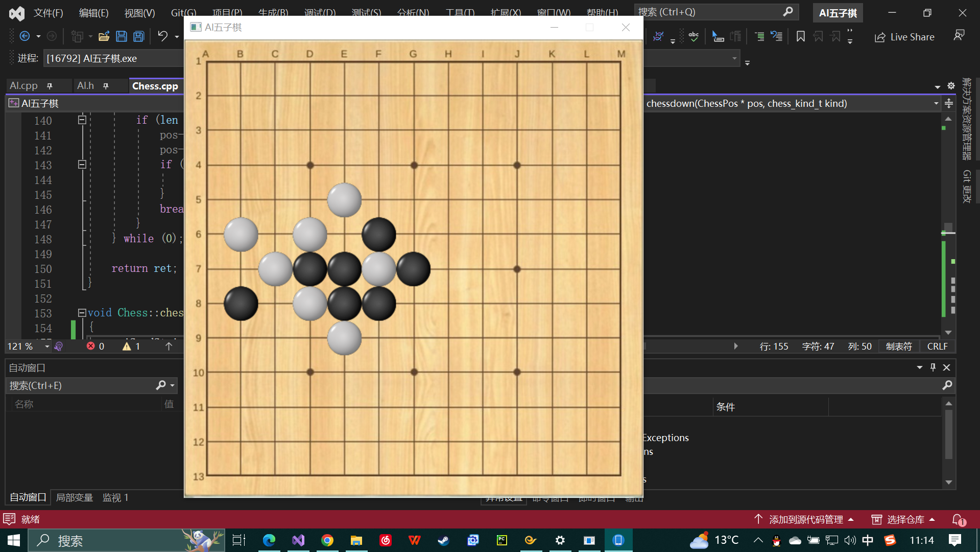Open a file with the open-file icon
The height and width of the screenshot is (552, 980).
point(104,36)
